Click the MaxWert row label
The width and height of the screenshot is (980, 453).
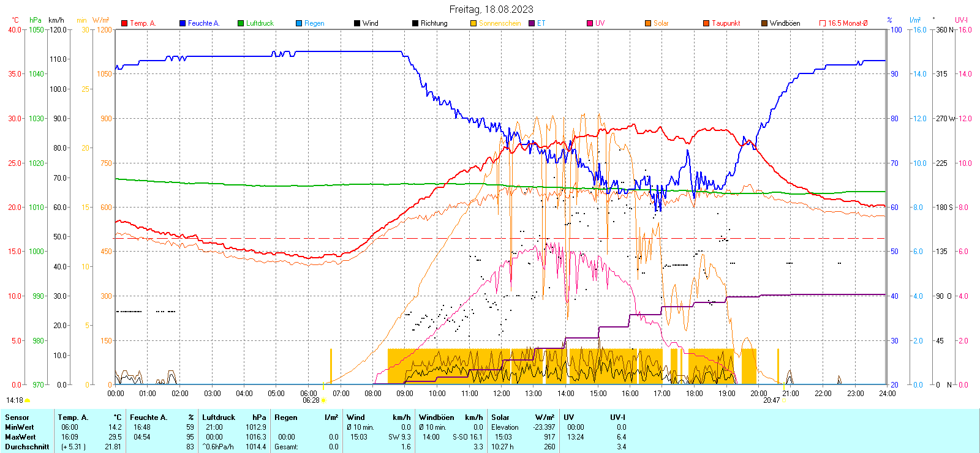[x=20, y=437]
